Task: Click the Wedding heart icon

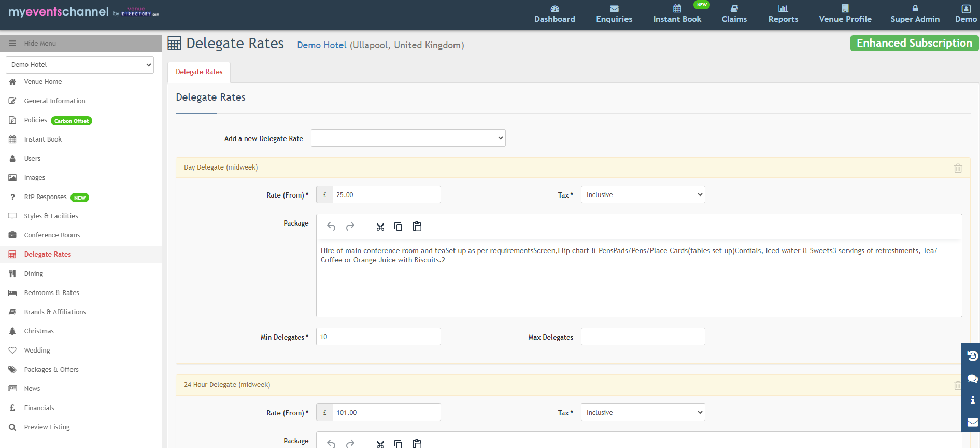Action: tap(12, 351)
